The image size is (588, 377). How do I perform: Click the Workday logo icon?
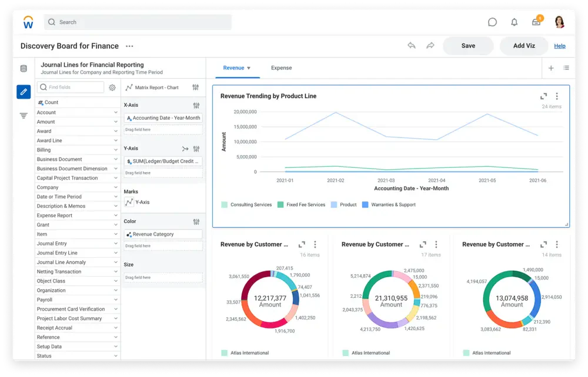coord(28,22)
